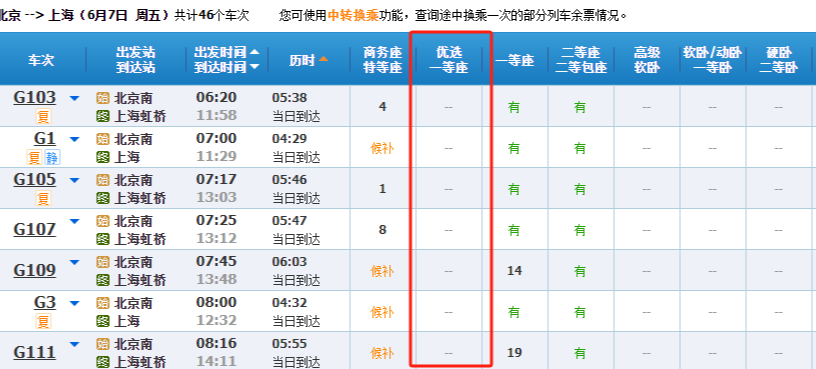Click departure time 07:00 for G1
The image size is (816, 369).
[x=216, y=138]
